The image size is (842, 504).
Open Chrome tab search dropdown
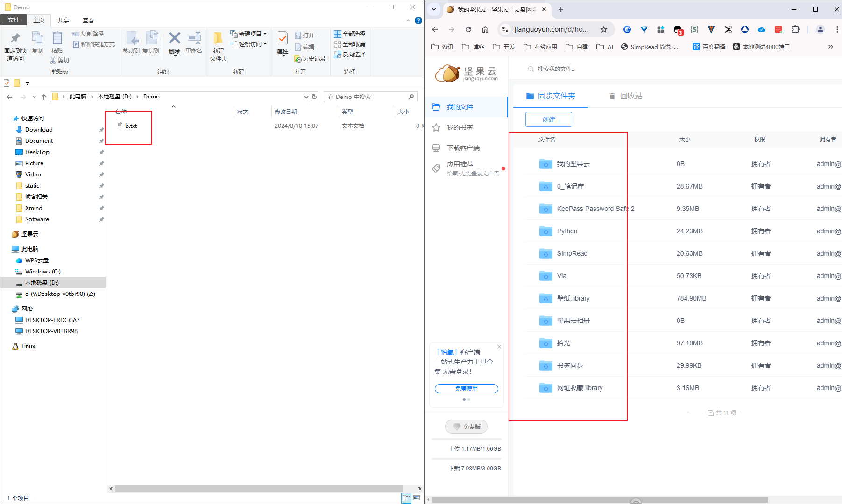click(x=434, y=9)
